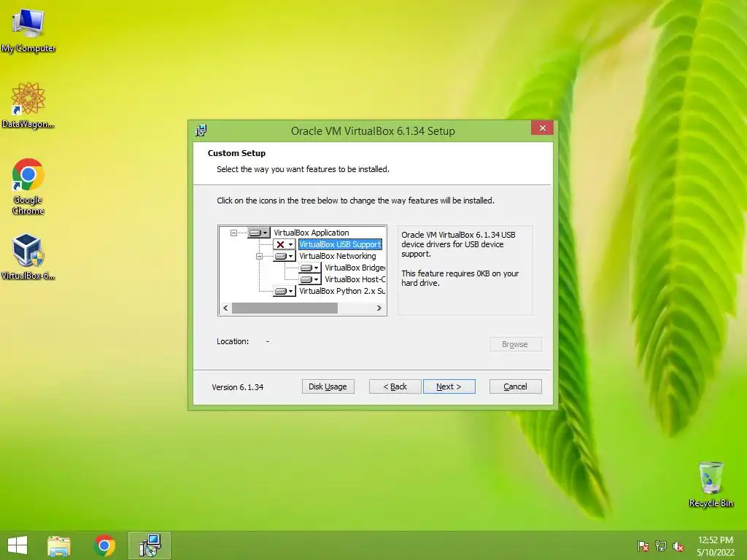Image resolution: width=747 pixels, height=560 pixels.
Task: Select the VirtualBox USB Support tree item
Action: click(340, 244)
